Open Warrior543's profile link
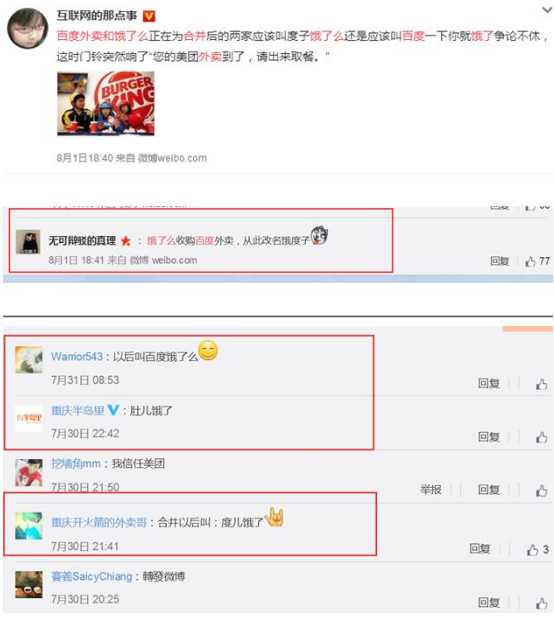554x618 pixels. 77,357
